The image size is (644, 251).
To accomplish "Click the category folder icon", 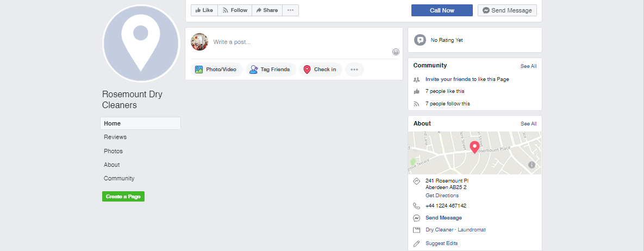I will 416,230.
